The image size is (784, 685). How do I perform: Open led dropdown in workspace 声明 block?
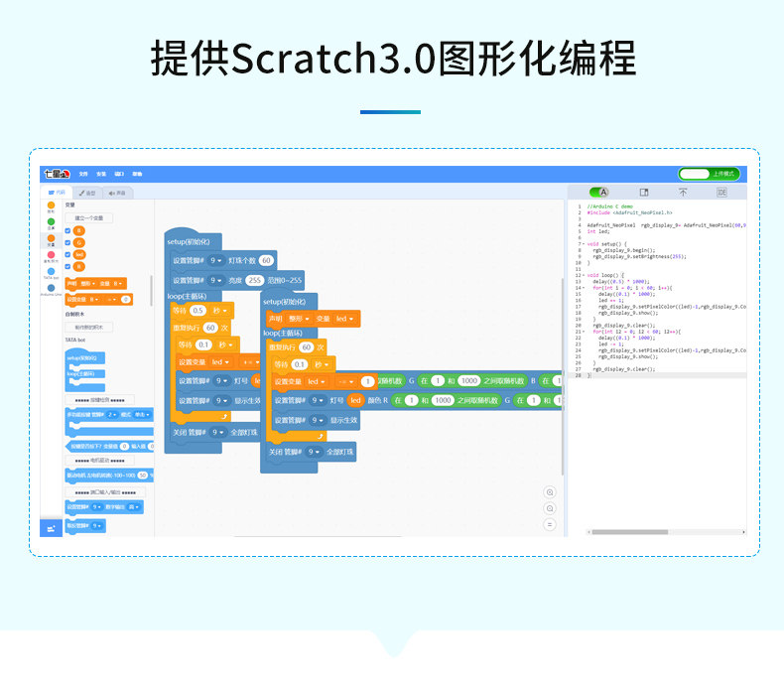point(344,319)
